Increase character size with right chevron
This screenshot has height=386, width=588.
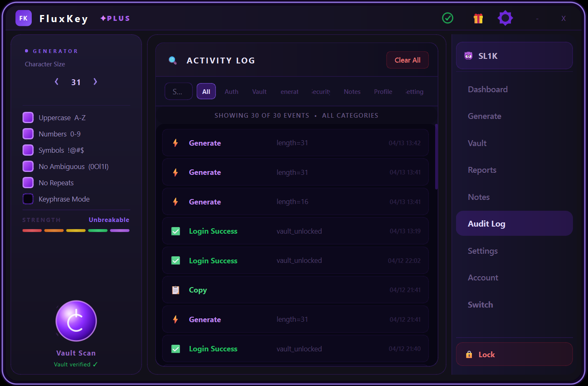95,82
